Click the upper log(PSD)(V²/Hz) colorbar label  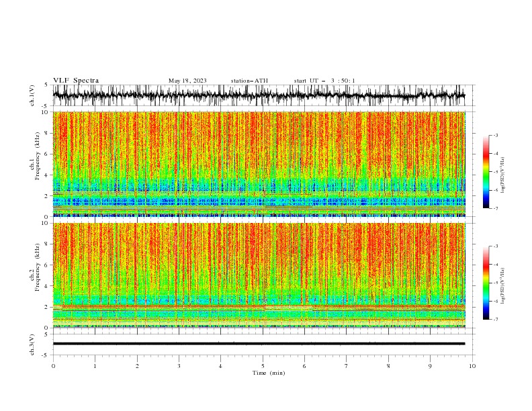tap(502, 175)
